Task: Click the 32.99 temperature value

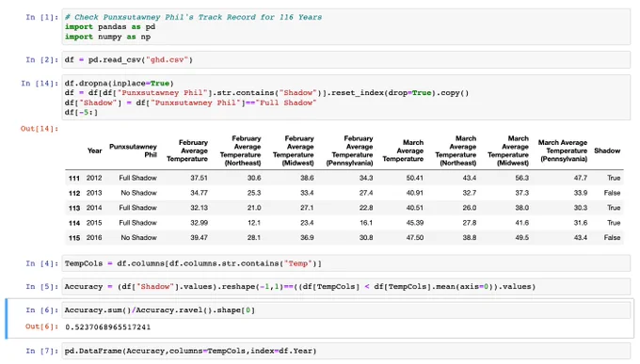Action: [199, 223]
